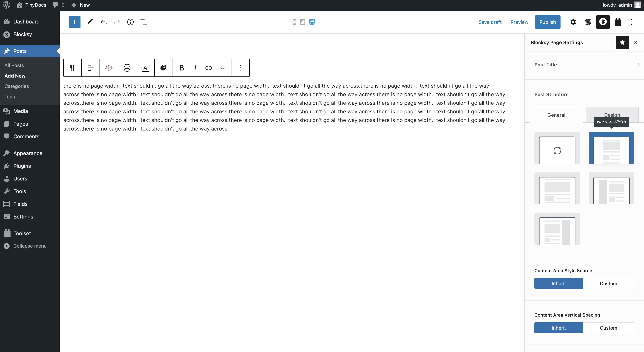
Task: Expand more rich text controls chevron
Action: (x=222, y=68)
